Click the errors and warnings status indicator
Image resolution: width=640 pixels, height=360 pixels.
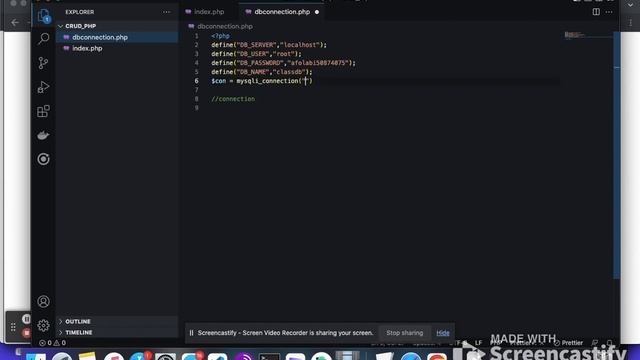[x=52, y=343]
